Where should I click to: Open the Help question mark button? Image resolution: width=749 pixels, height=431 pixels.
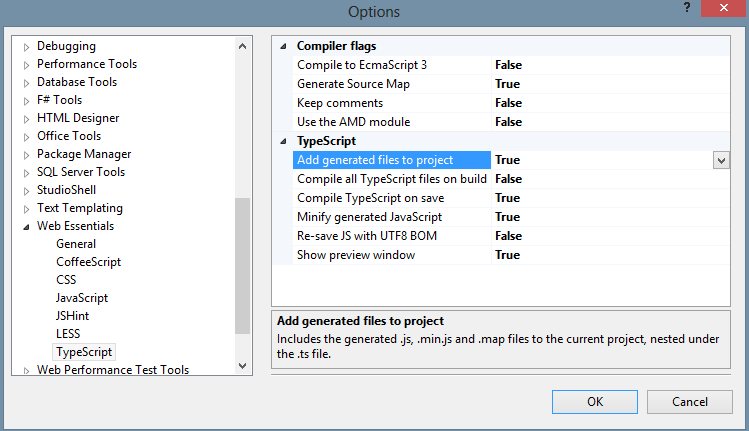[x=687, y=8]
